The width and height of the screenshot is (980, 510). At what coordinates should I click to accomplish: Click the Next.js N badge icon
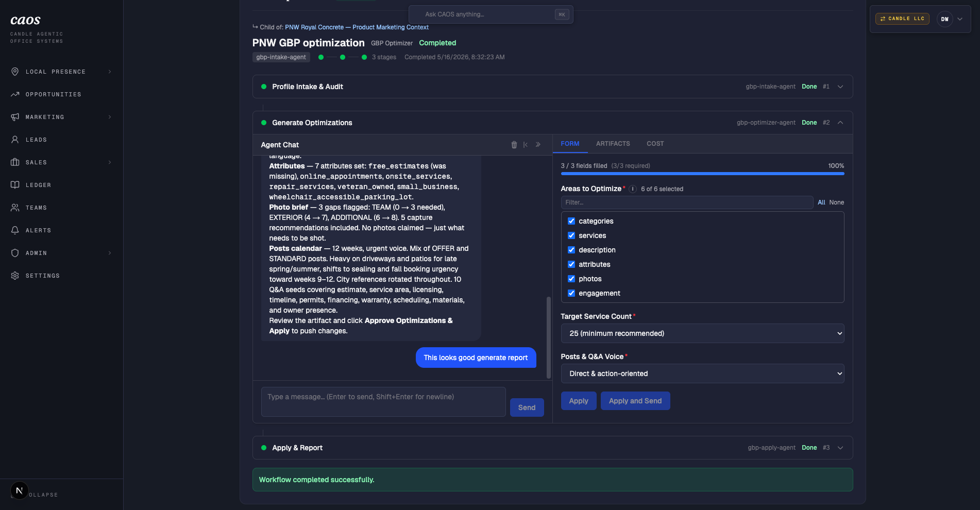[x=19, y=490]
